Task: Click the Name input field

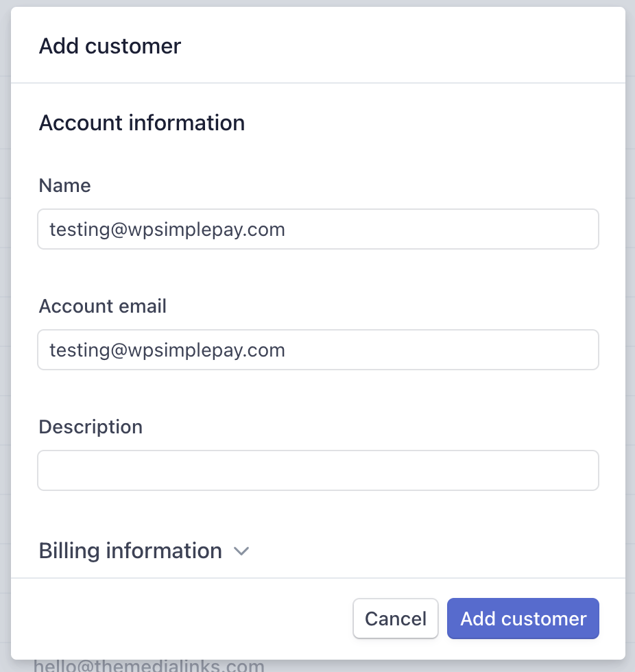Action: click(x=439, y=229)
